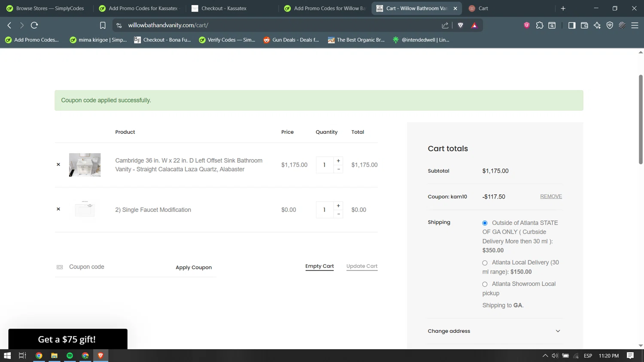
Task: Decrease Cambridge vanity quantity
Action: [338, 169]
